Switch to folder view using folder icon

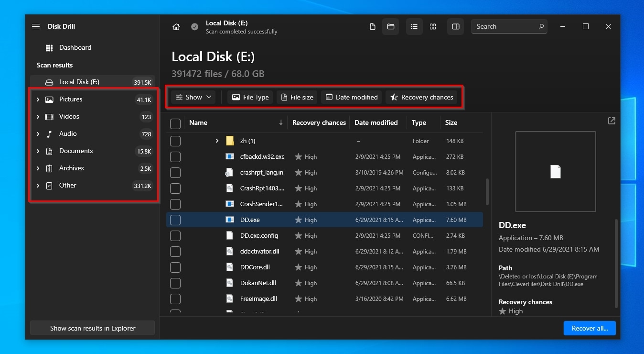391,27
